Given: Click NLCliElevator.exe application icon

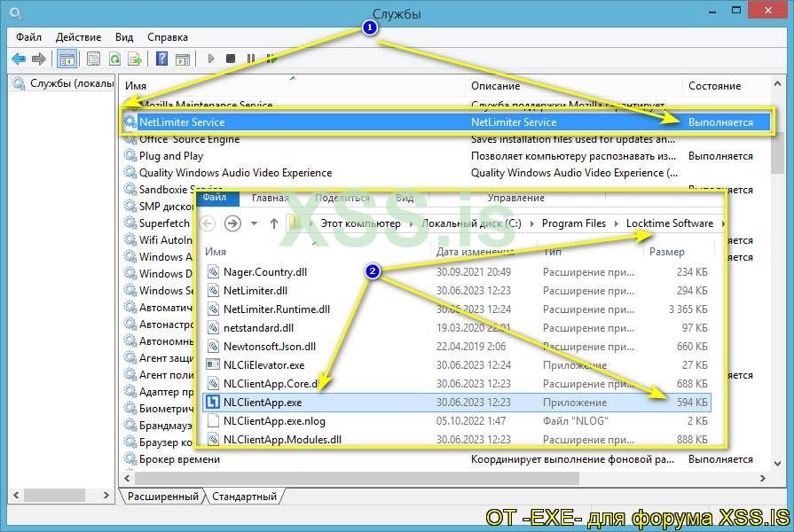Looking at the screenshot, I should [x=213, y=365].
